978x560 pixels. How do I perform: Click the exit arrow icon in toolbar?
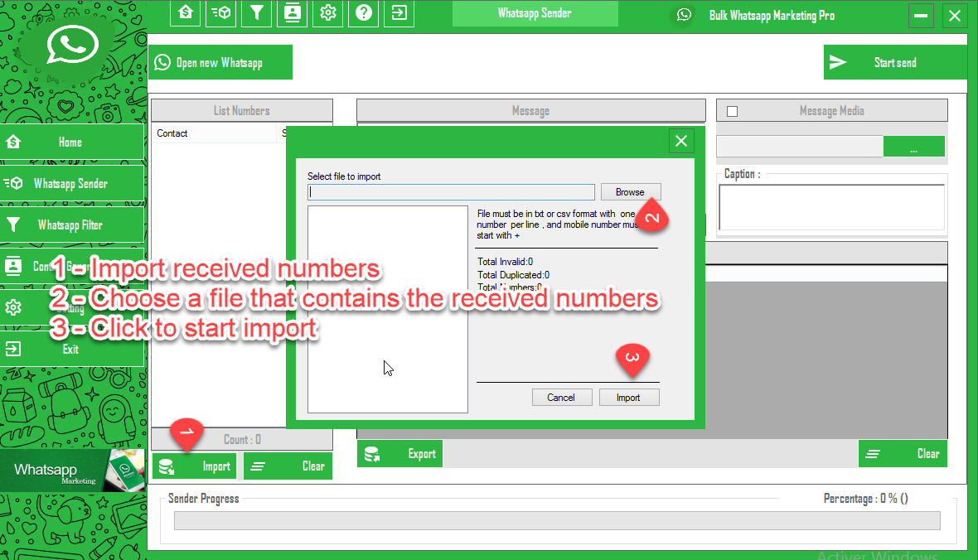399,12
